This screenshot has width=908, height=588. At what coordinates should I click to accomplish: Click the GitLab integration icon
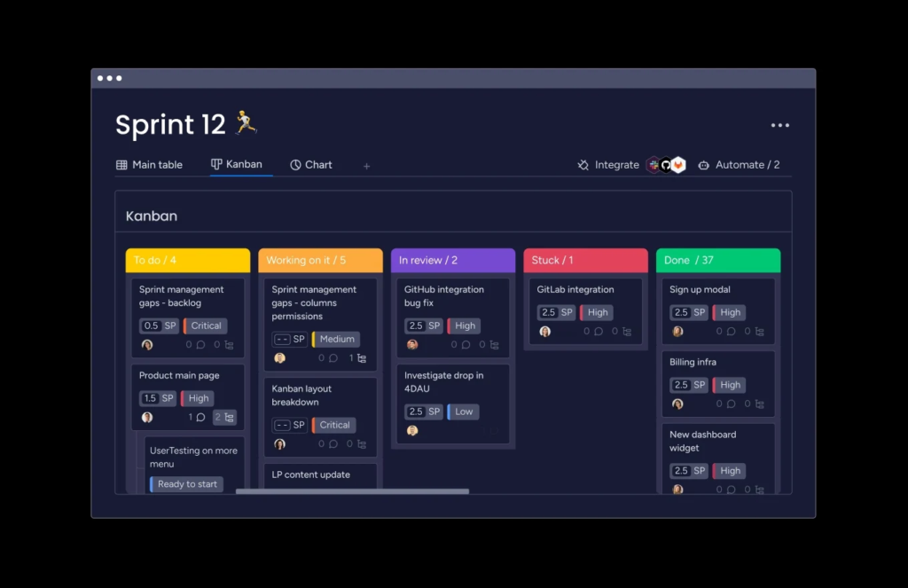tap(678, 165)
